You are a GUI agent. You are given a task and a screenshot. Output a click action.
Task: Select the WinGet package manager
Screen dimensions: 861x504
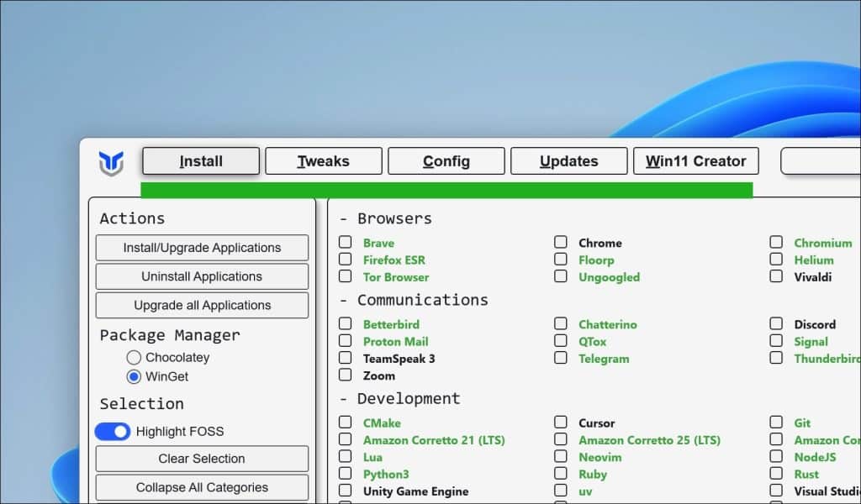(x=134, y=377)
